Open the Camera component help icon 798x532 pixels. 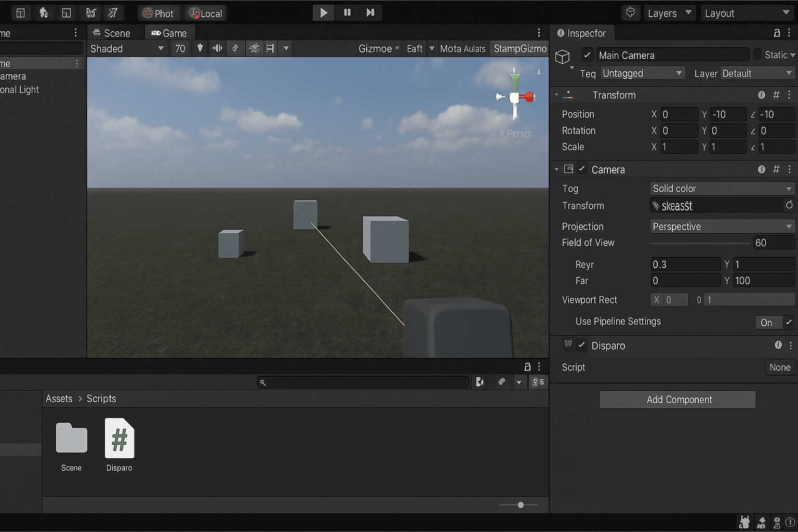pyautogui.click(x=762, y=169)
